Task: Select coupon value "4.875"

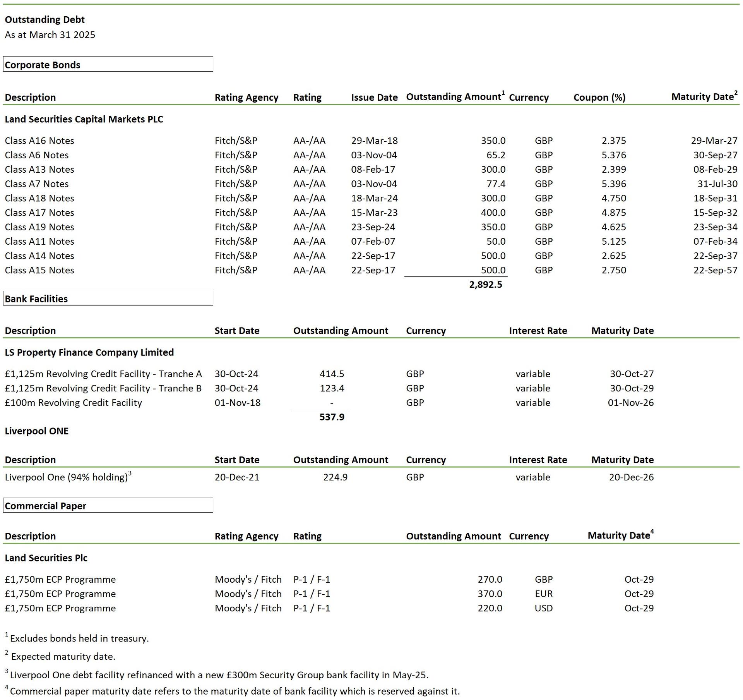Action: point(614,213)
